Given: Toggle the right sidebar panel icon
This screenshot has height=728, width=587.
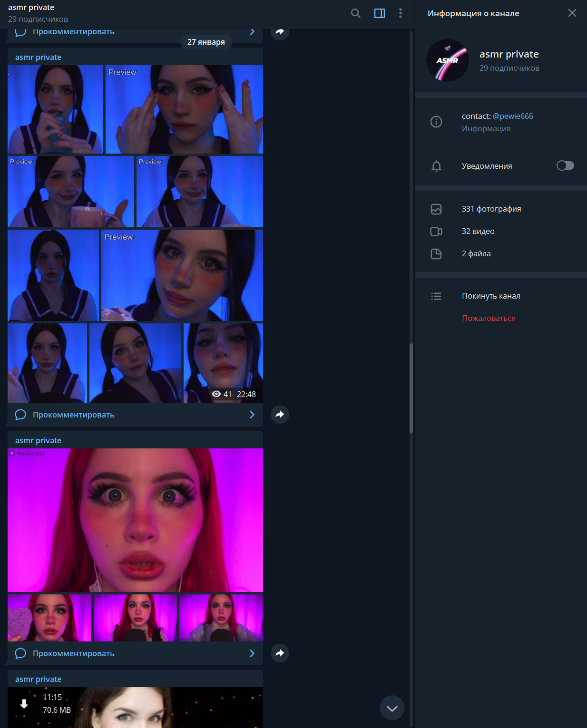Looking at the screenshot, I should point(380,13).
